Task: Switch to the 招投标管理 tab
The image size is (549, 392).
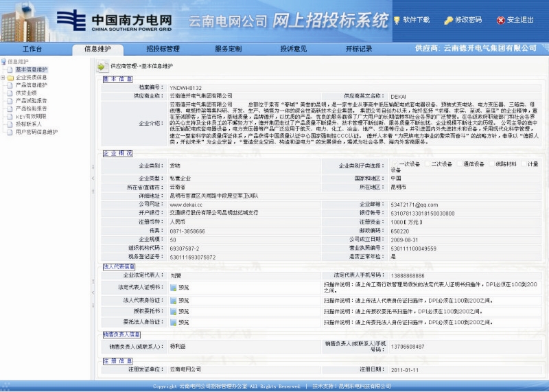Action: (x=163, y=49)
